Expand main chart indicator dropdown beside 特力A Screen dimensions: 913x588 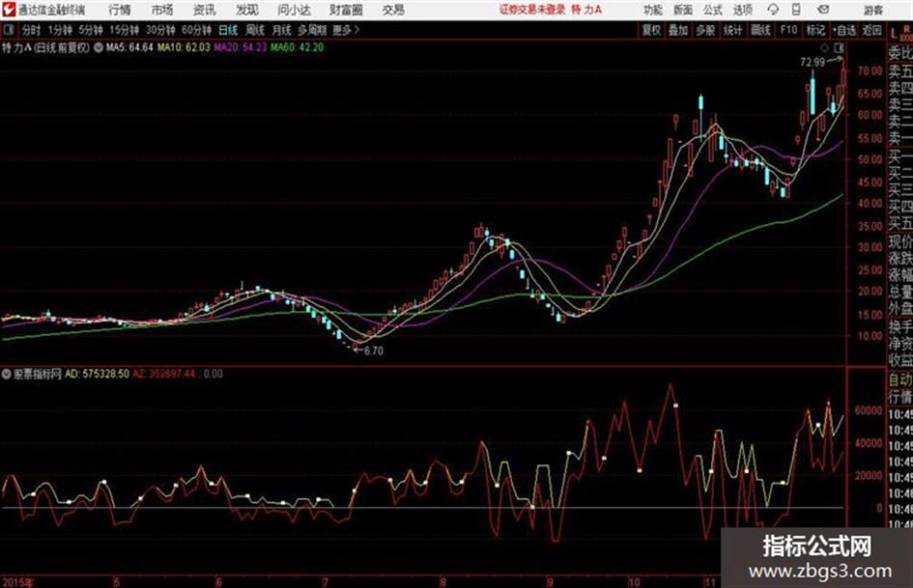[98, 47]
